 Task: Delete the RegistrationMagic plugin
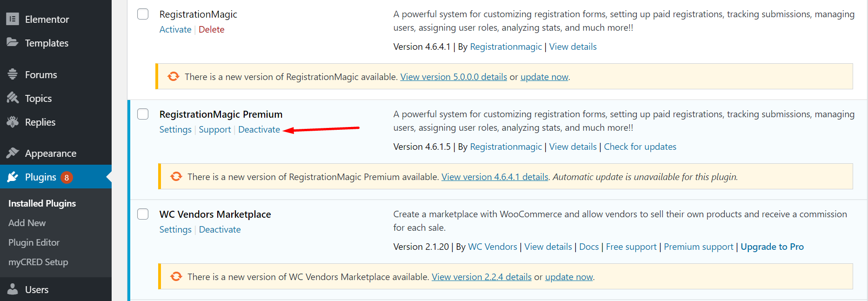tap(211, 29)
